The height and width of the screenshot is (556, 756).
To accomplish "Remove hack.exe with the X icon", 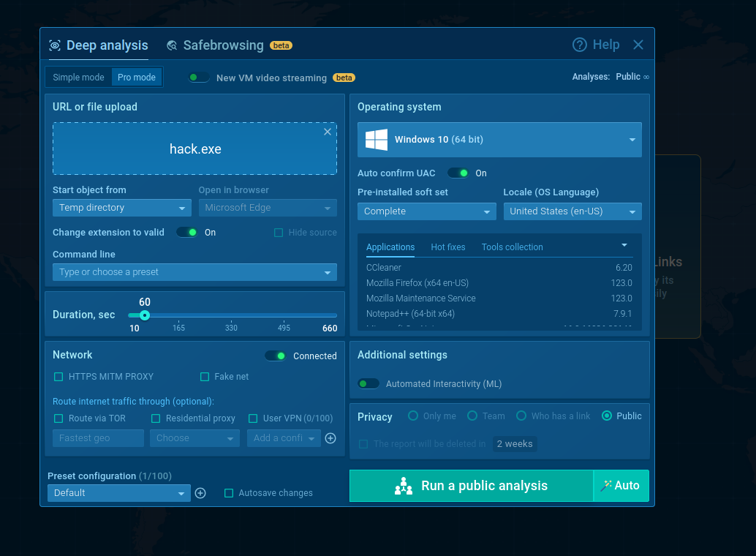I will [x=328, y=132].
